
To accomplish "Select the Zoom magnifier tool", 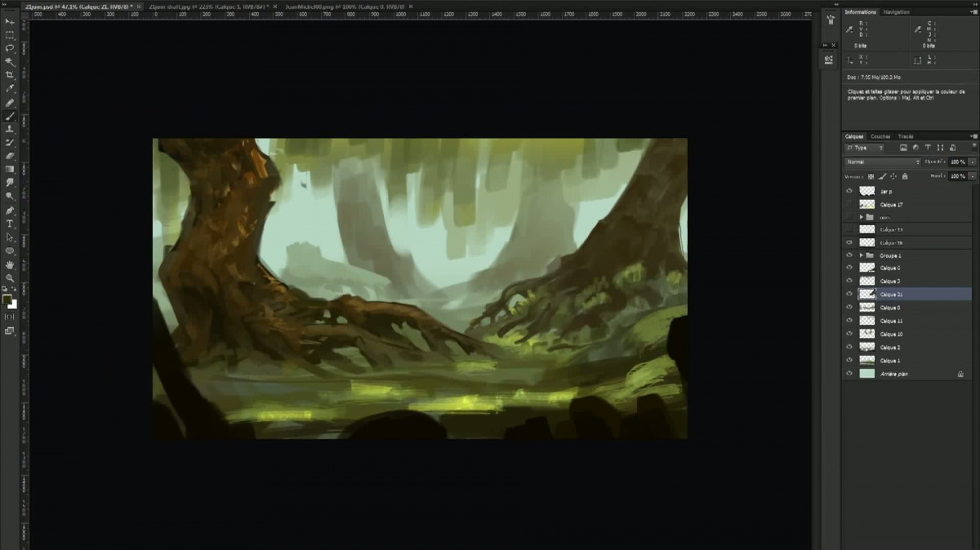I will point(10,277).
